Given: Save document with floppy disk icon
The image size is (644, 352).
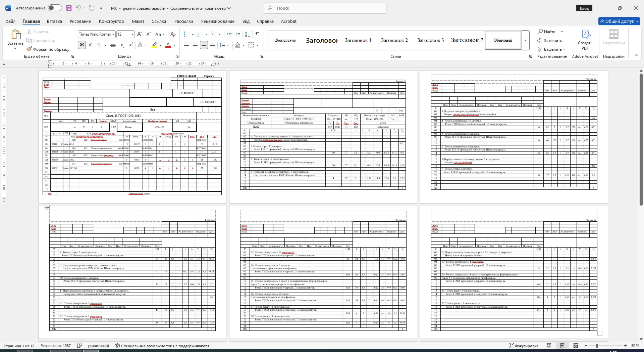Looking at the screenshot, I should click(69, 8).
